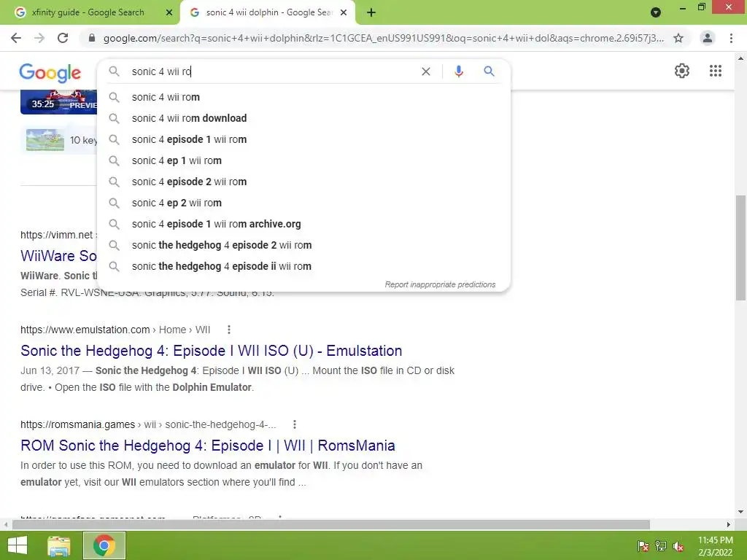
Task: Open options for the emulstation.com result
Action: [x=228, y=330]
